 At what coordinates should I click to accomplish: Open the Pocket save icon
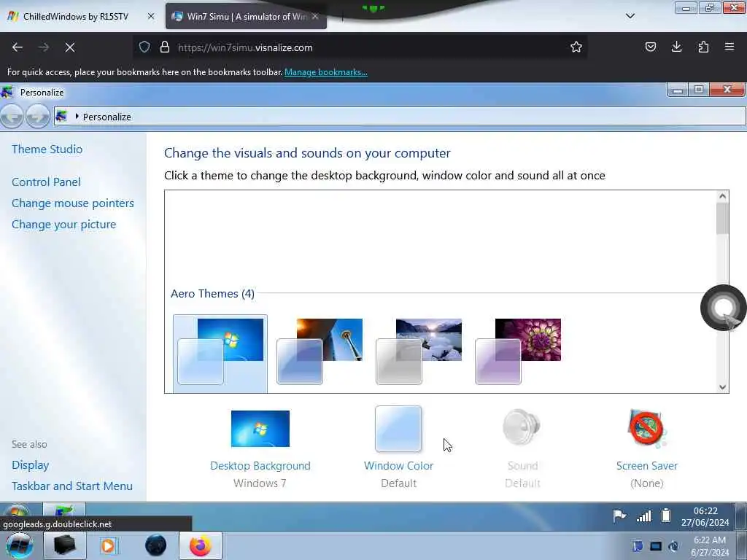click(650, 47)
